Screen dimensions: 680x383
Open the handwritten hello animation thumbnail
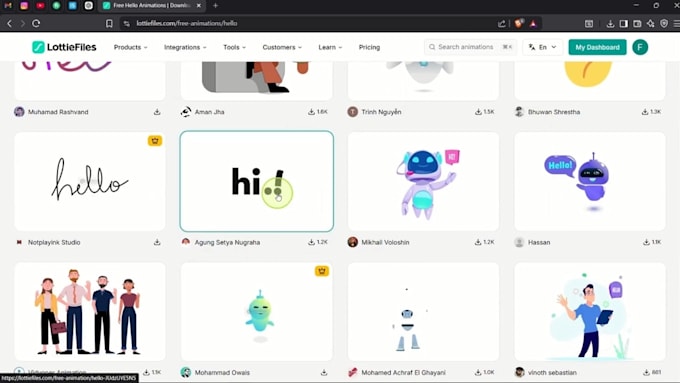coord(90,181)
